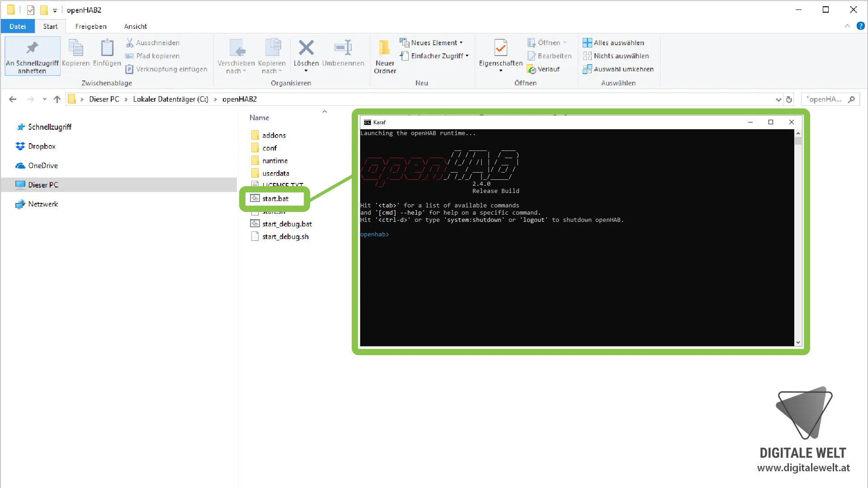Sort by the Name column header
Viewport: 868px width, 488px height.
259,117
